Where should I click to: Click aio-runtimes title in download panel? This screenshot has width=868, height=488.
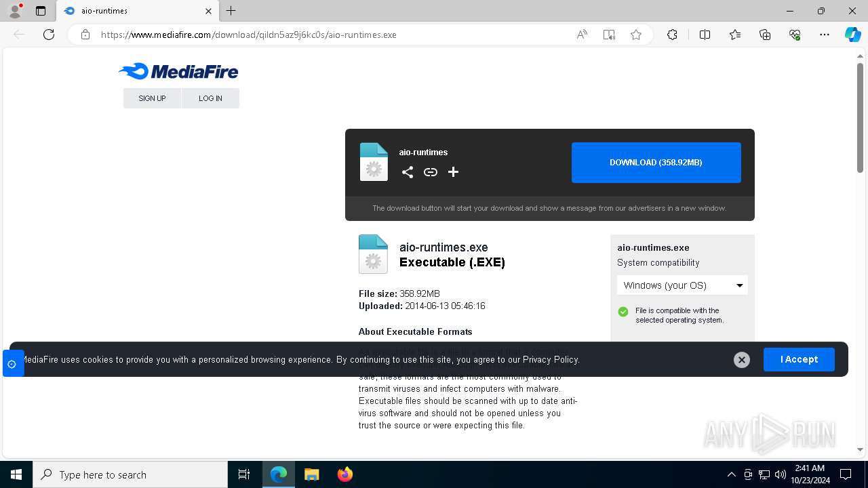tap(423, 152)
